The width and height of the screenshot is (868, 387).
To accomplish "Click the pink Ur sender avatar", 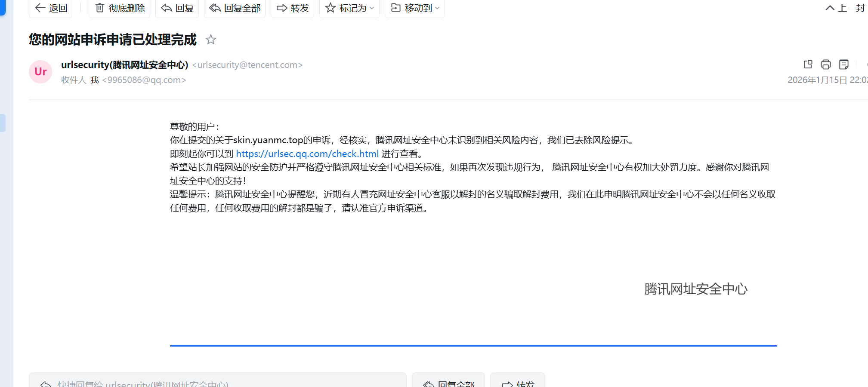I will click(x=40, y=71).
